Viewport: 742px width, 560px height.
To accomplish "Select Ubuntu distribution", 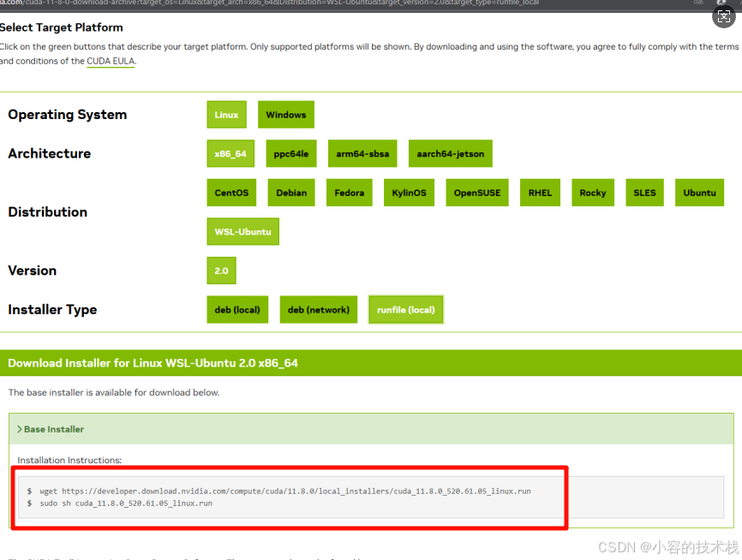I will [699, 193].
